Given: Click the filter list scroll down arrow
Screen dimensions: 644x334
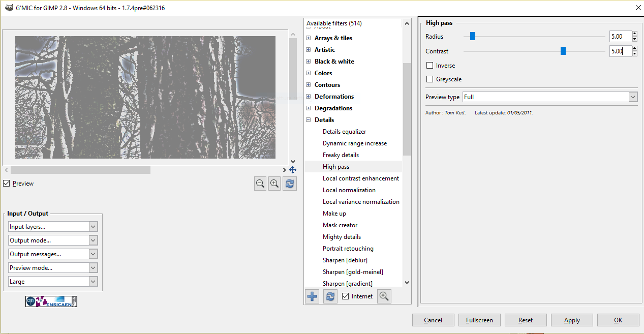Looking at the screenshot, I should tap(406, 283).
